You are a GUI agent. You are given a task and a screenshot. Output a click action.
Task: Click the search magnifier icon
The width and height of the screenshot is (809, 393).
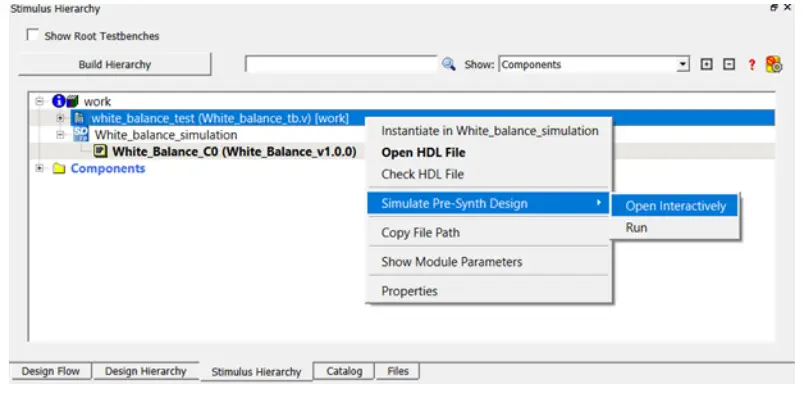click(448, 64)
